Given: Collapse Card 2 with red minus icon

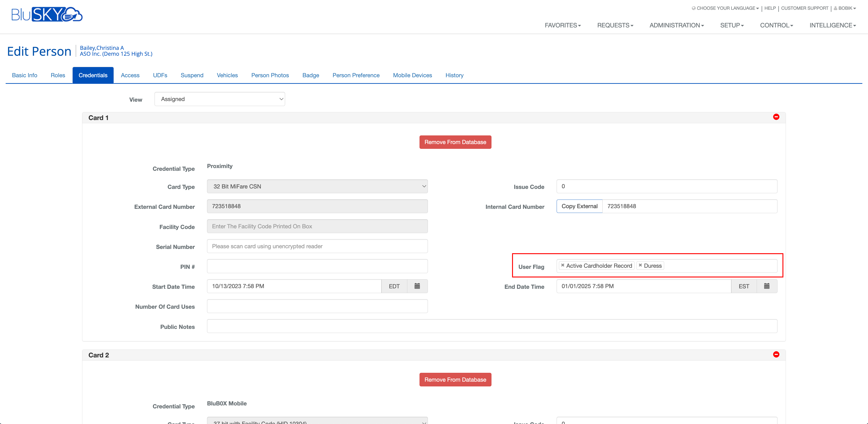Looking at the screenshot, I should pos(776,354).
